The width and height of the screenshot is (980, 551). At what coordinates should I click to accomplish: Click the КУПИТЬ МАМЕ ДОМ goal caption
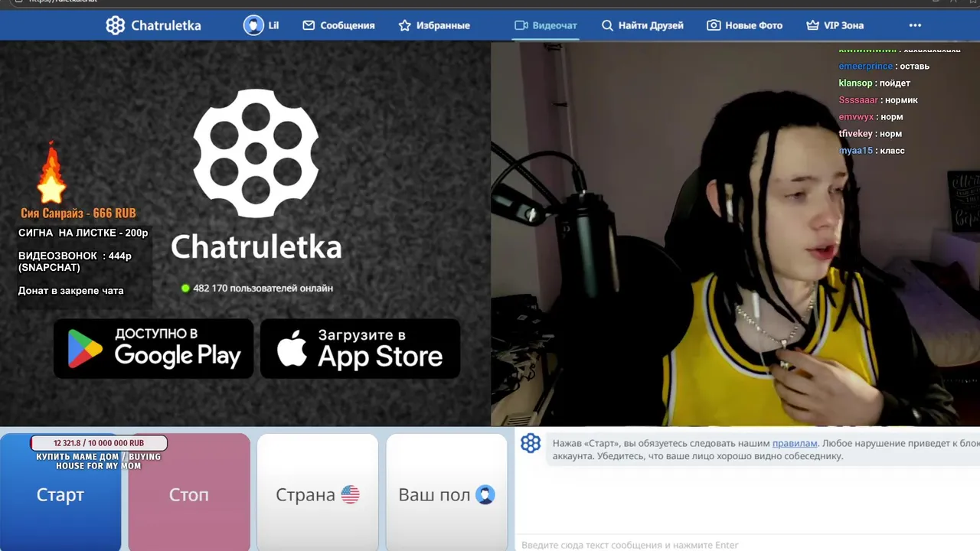click(99, 461)
